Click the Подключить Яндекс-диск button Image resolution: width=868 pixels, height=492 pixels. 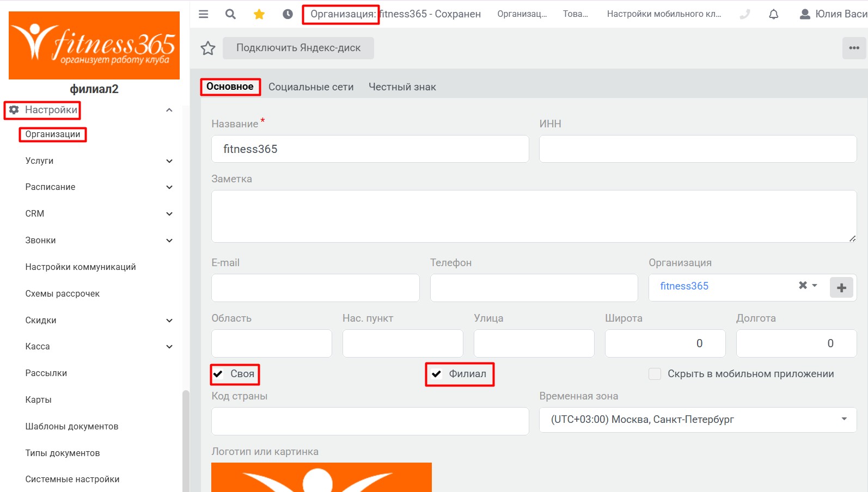(x=298, y=48)
